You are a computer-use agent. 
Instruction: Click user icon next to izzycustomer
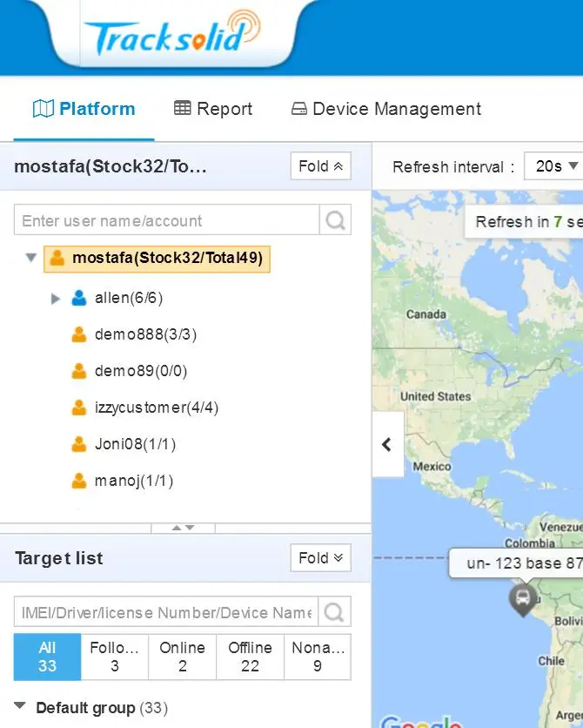click(79, 408)
